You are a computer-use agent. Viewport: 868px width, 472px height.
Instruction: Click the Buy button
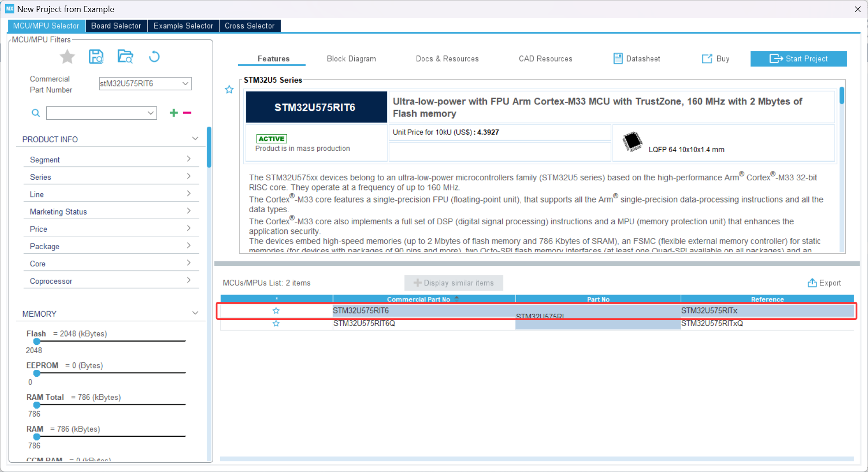pos(716,59)
